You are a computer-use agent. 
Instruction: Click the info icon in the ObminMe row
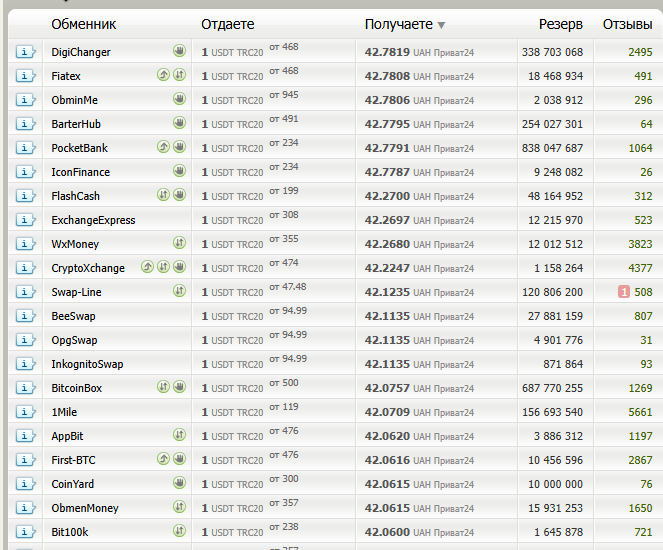point(25,100)
